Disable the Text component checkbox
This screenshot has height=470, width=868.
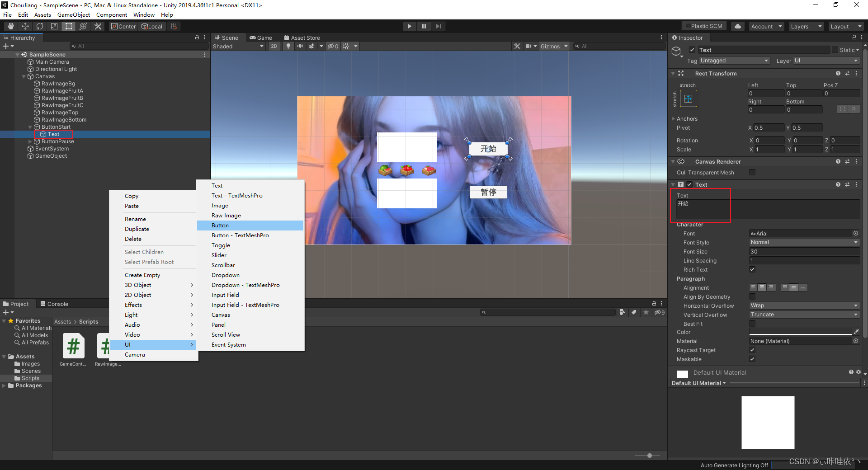(689, 184)
